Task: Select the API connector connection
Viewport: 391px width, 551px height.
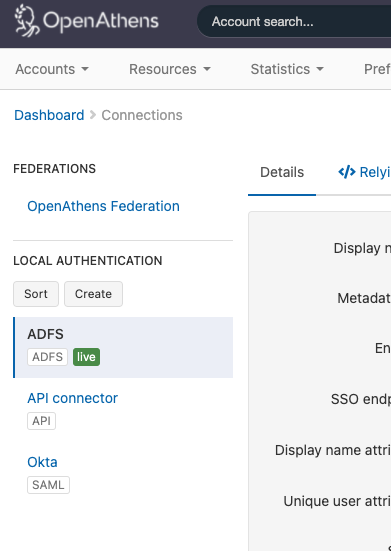Action: [72, 398]
